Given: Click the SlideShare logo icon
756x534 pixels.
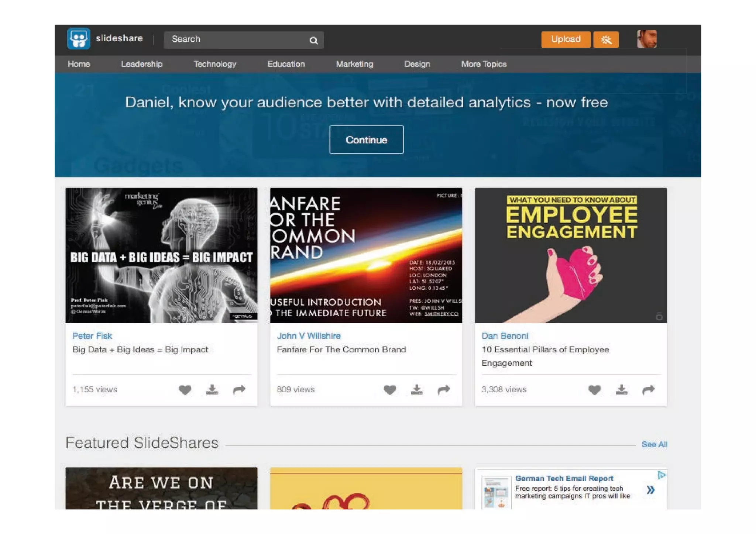Looking at the screenshot, I should click(79, 38).
